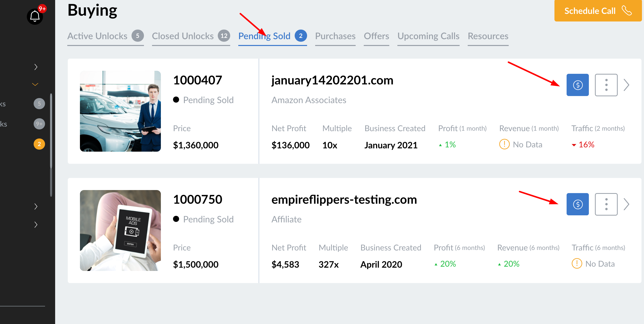Expand the top sidebar chevron section
This screenshot has width=644, height=324.
coord(36,67)
